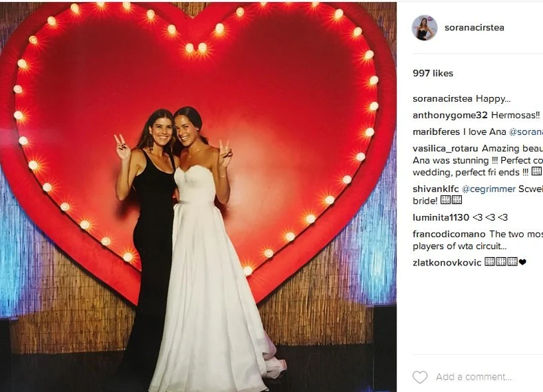
Task: Open zlatkonovkovic commenter profile
Action: 447,263
